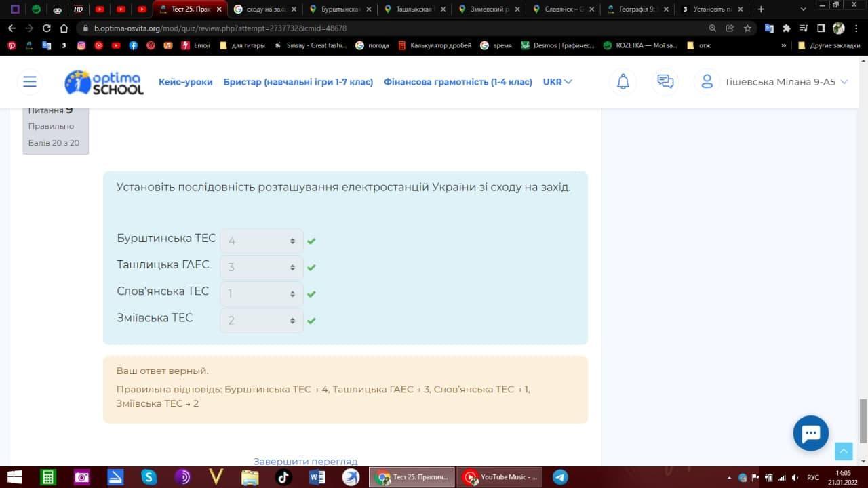This screenshot has height=488, width=868.
Task: Click Завершити перегляд link
Action: click(x=305, y=461)
